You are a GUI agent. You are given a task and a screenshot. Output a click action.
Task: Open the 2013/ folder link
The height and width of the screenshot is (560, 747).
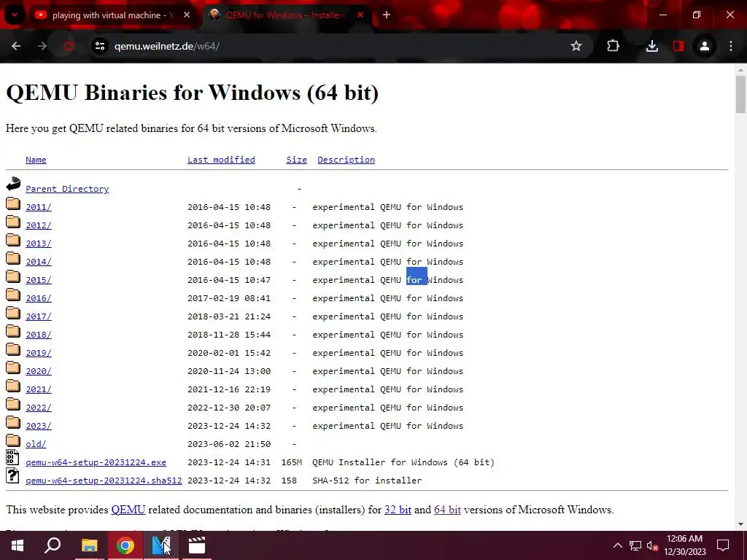click(39, 244)
